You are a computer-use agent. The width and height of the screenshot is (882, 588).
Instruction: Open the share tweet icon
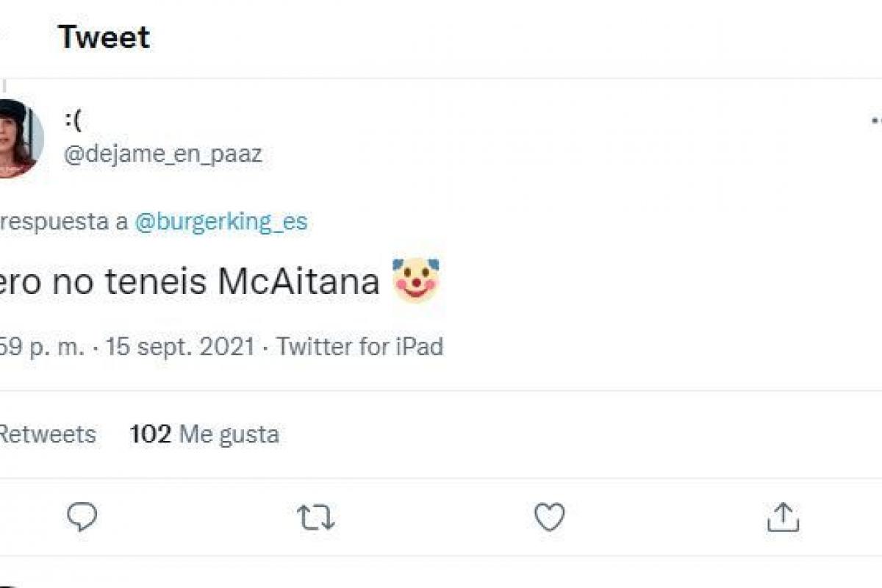pos(783,517)
